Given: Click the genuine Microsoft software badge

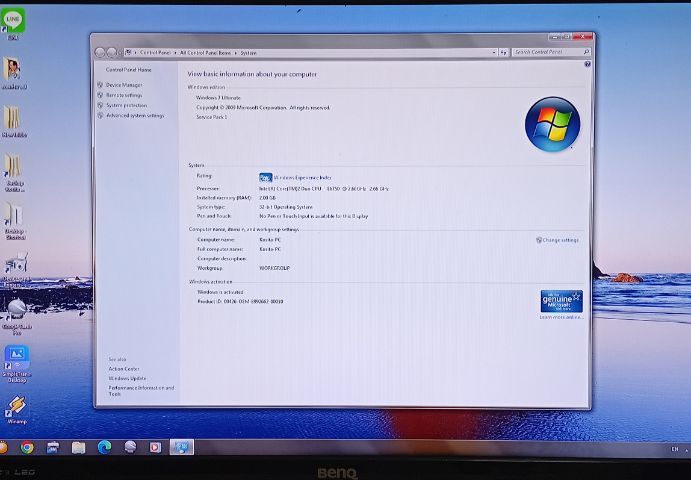Looking at the screenshot, I should 561,301.
